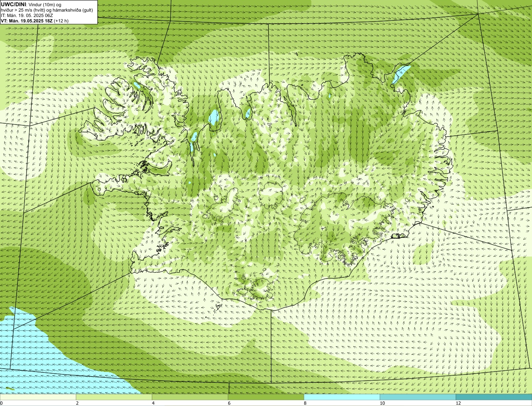
Task: Click the 10–12 m/s turquoise legend segment
Action: 418,397
